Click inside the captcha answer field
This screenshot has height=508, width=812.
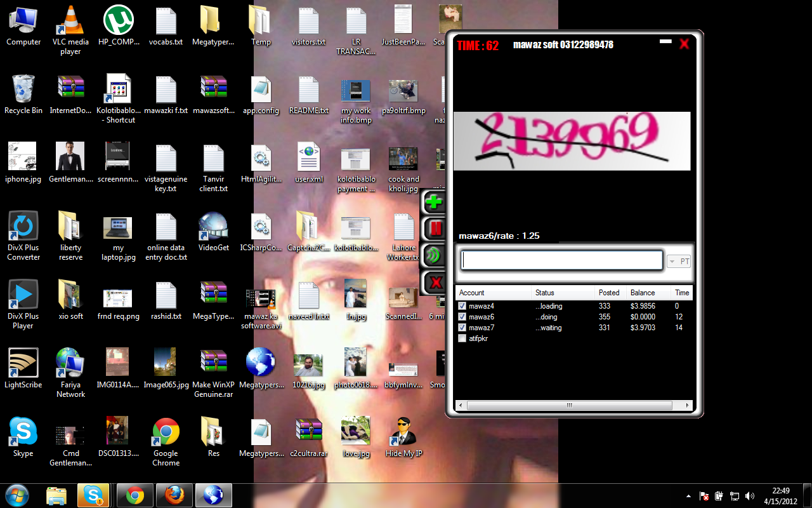coord(561,260)
